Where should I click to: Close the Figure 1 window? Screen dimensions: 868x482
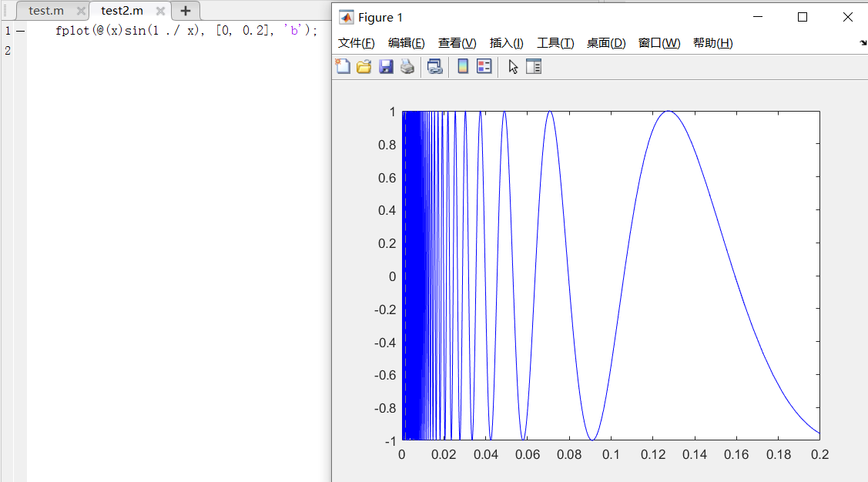point(847,17)
